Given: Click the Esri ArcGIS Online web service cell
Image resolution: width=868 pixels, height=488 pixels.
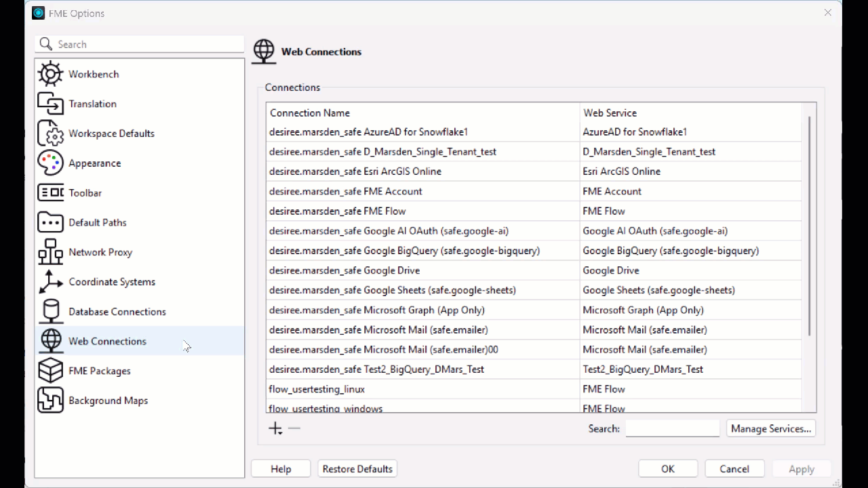Looking at the screenshot, I should point(690,171).
